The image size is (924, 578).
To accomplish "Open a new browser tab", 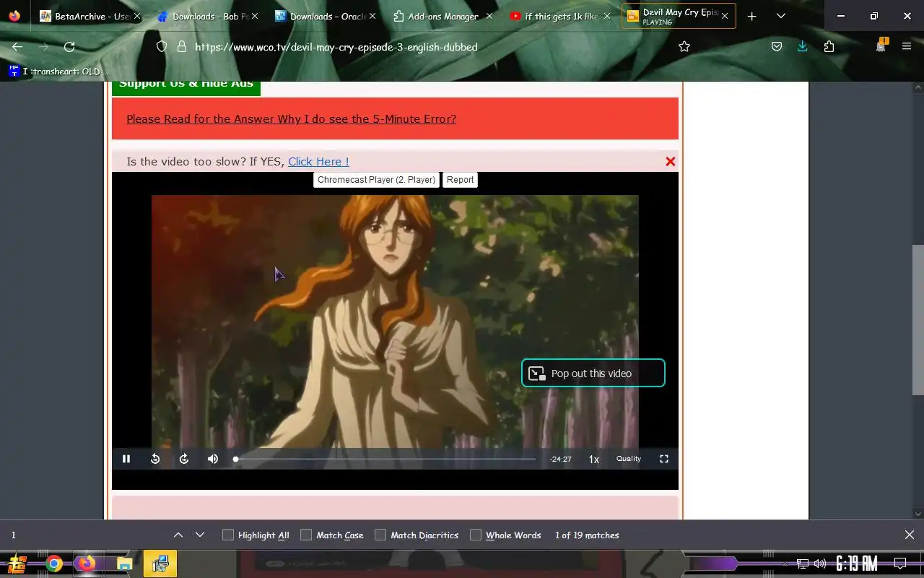I will (751, 16).
